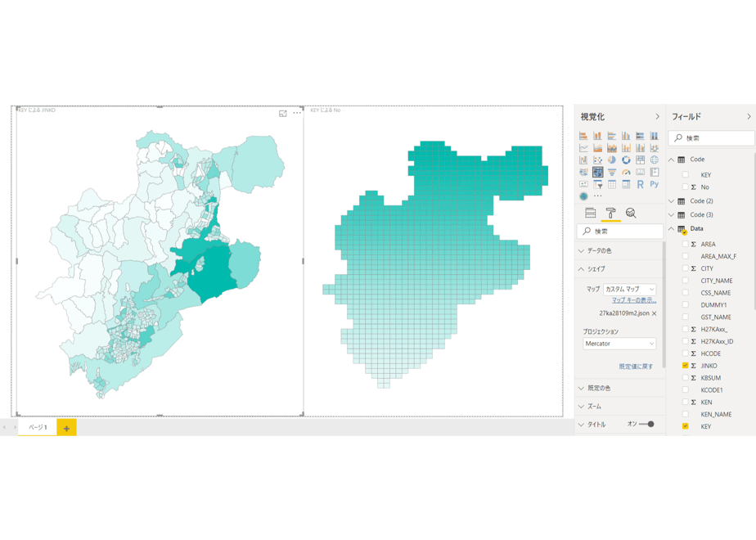The height and width of the screenshot is (540, 756).
Task: Select the donut chart visualization icon
Action: pos(626,160)
